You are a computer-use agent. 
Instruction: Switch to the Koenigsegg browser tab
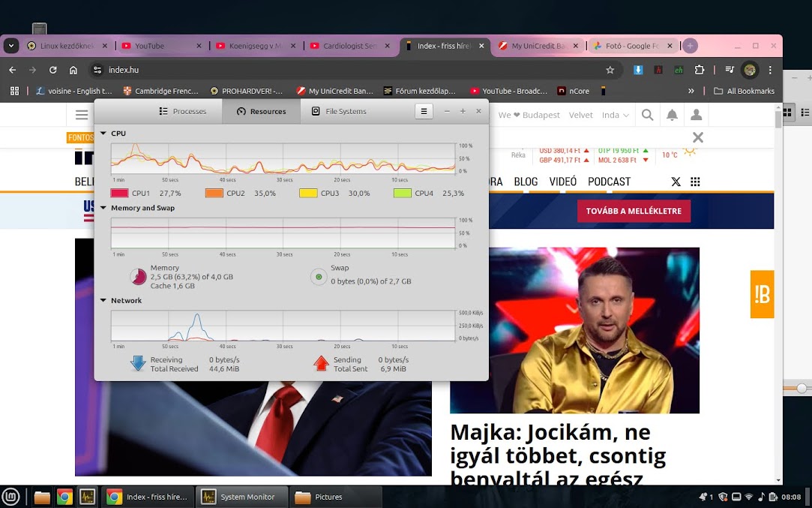pyautogui.click(x=256, y=46)
